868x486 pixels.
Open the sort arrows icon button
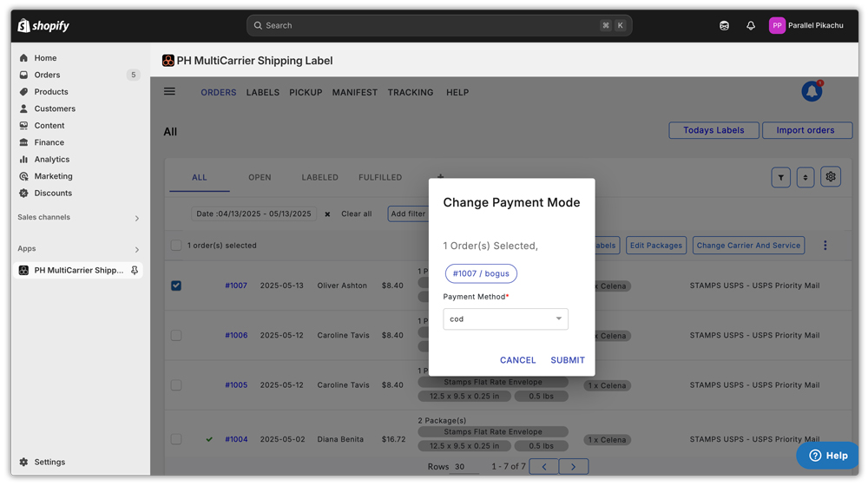[806, 178]
